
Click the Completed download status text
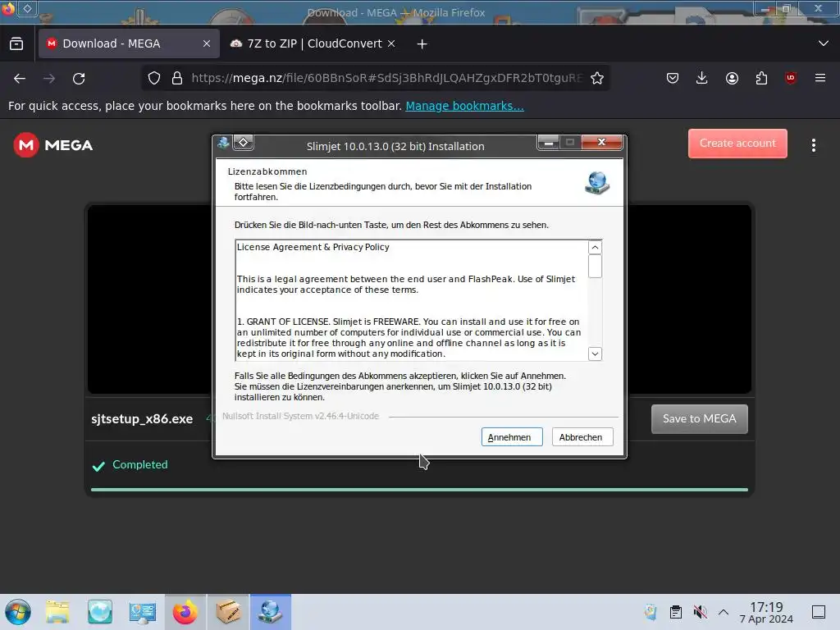(x=139, y=465)
